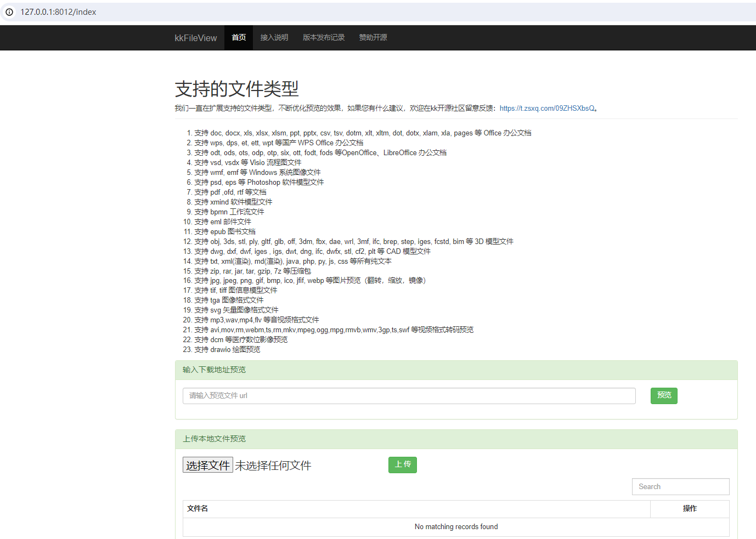
Task: Click the pdf, ofd, rtf list item
Action: (230, 192)
